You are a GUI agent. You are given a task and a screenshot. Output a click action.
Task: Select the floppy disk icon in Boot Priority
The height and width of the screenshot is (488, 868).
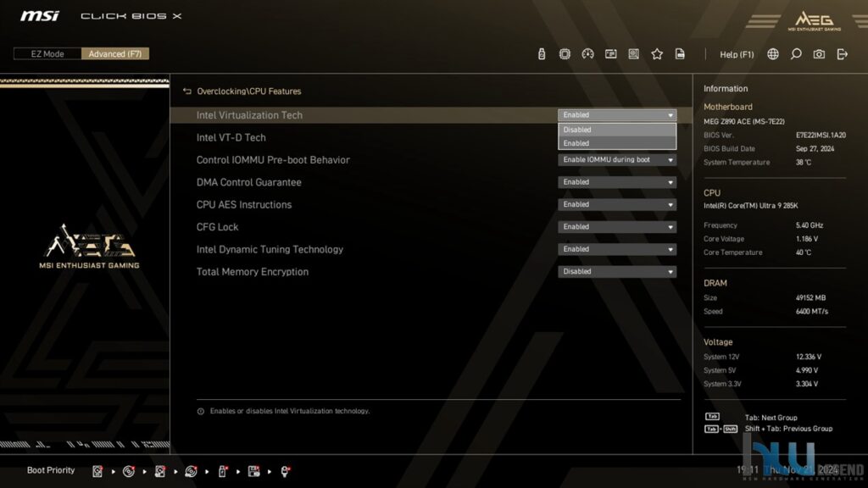pyautogui.click(x=254, y=471)
